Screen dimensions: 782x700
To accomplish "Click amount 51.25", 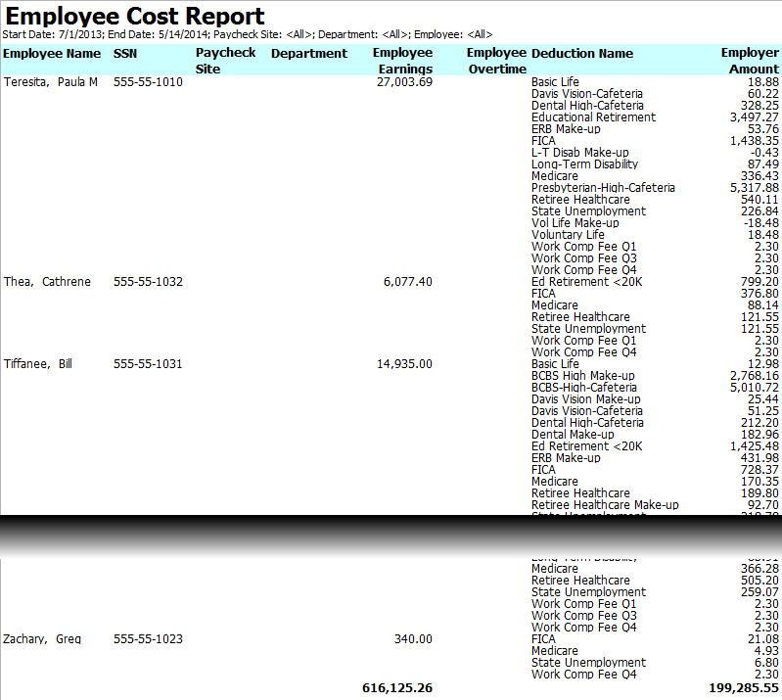I will click(763, 410).
